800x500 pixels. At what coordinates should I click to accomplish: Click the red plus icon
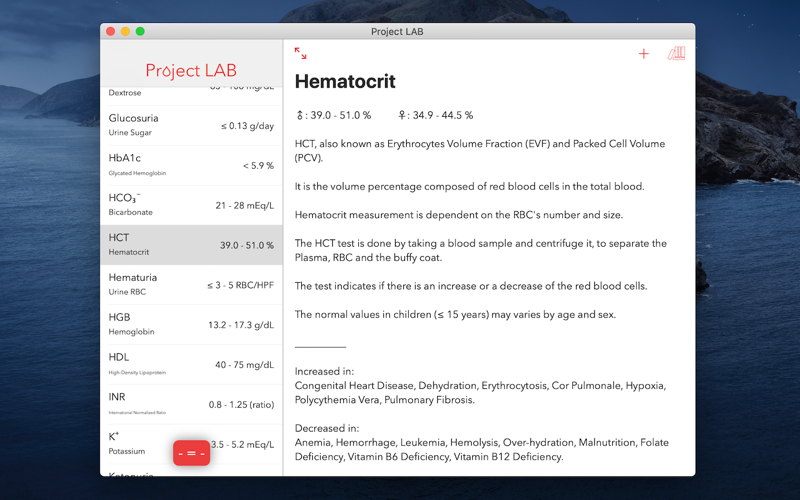pos(643,54)
